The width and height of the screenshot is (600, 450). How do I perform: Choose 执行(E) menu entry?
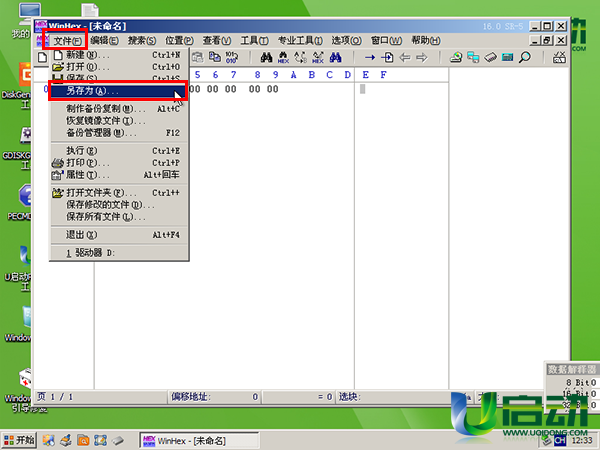point(119,151)
